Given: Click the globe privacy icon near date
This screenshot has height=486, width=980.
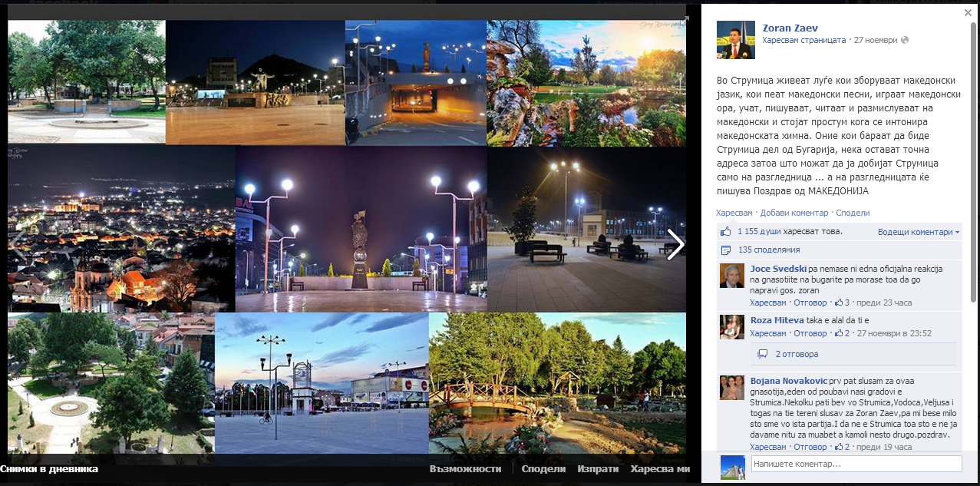Looking at the screenshot, I should click(905, 40).
